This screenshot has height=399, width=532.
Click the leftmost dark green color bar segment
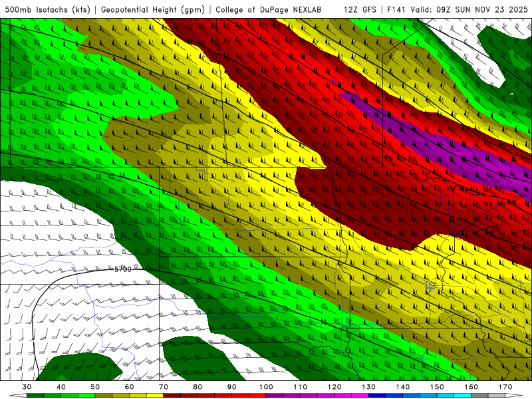pos(35,396)
